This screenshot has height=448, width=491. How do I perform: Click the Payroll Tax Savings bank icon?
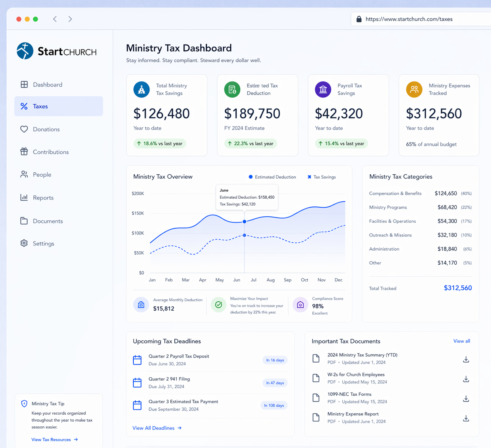(x=323, y=90)
